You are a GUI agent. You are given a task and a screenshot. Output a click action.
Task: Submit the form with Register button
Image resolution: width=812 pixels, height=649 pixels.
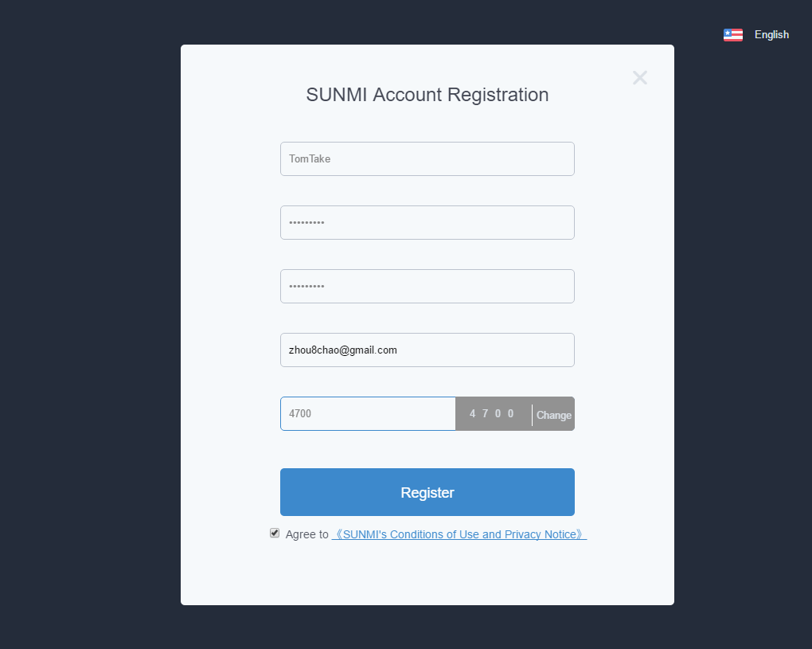click(427, 492)
